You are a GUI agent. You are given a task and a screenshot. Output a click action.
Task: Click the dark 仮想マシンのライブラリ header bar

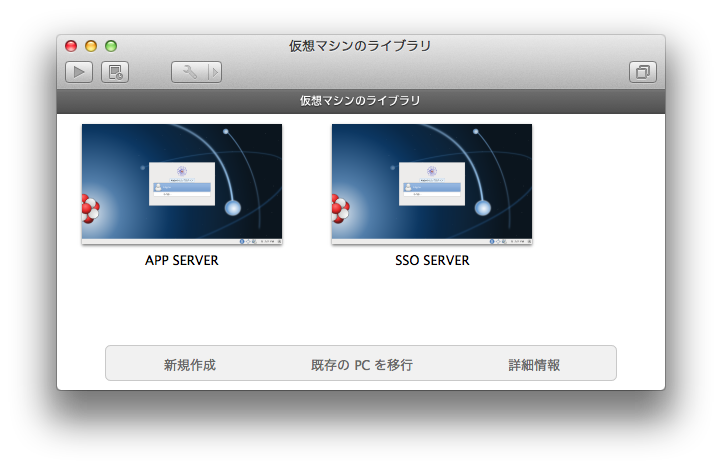coord(360,101)
